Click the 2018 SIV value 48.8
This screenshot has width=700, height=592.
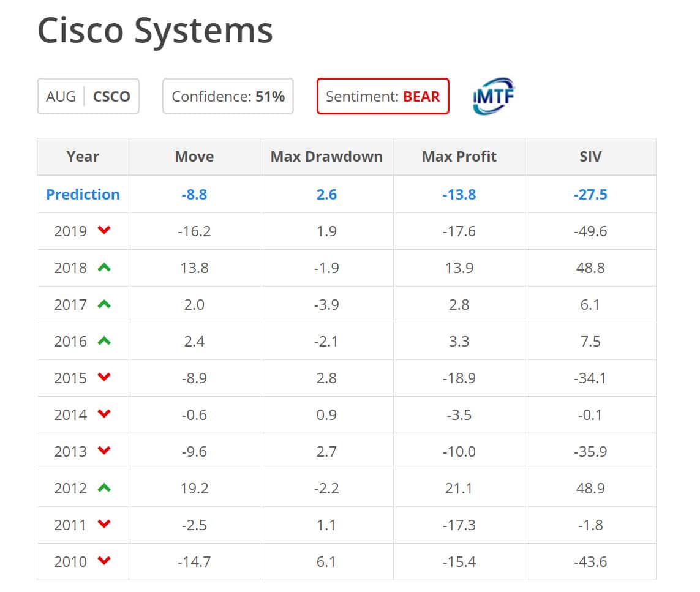tap(590, 268)
